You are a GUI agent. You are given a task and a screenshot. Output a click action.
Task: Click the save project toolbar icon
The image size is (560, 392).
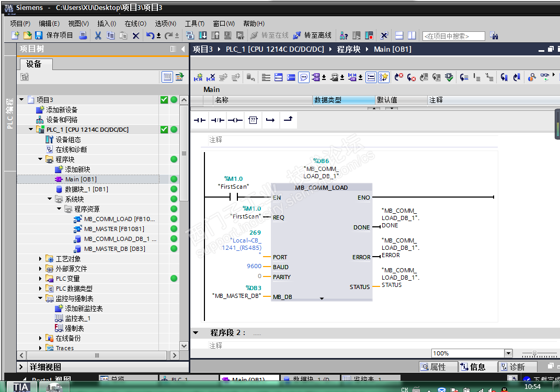click(x=39, y=36)
